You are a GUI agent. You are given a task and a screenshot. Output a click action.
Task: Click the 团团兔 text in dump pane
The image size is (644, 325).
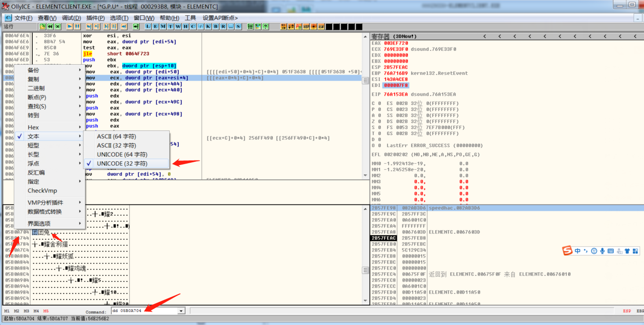(x=41, y=232)
